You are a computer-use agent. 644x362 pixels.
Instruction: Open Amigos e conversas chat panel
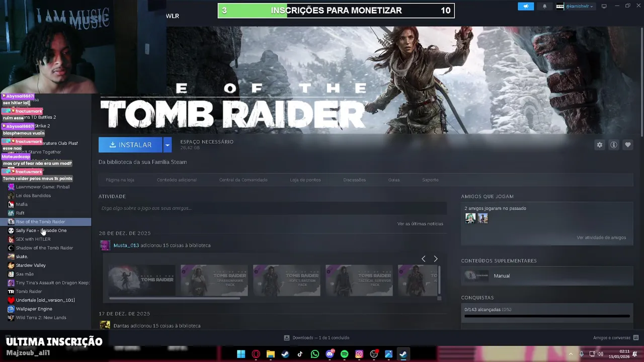pos(616,338)
